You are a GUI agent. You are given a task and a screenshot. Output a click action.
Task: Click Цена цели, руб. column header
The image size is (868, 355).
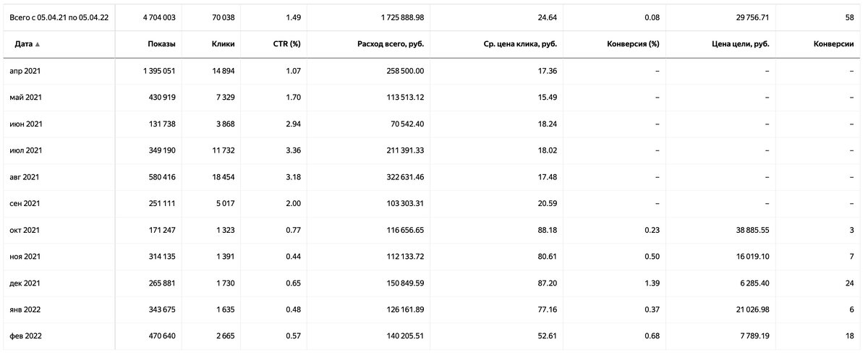741,44
